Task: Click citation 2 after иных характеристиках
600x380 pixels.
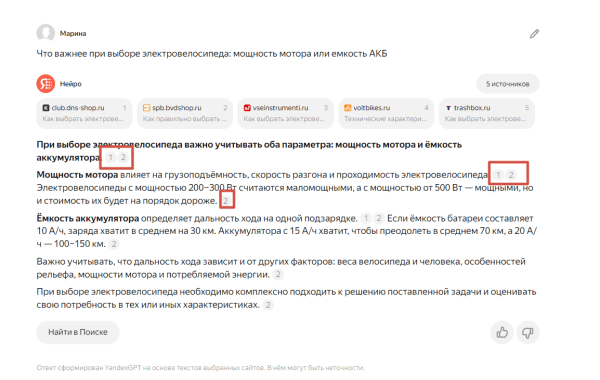Action: pos(268,305)
